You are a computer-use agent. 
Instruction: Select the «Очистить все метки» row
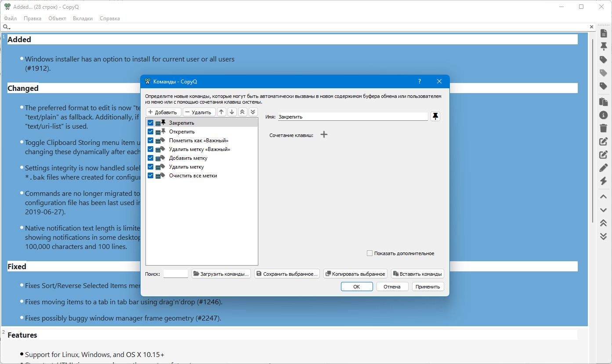point(202,176)
